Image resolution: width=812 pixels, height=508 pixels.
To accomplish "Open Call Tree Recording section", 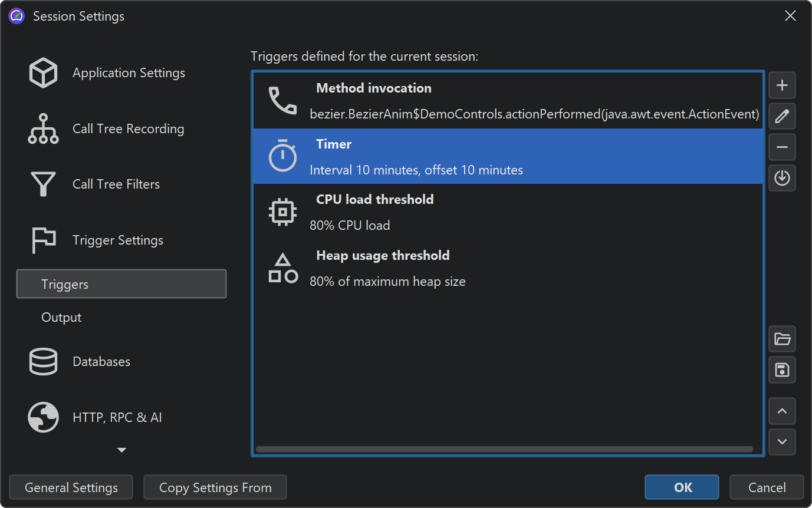I will (128, 129).
